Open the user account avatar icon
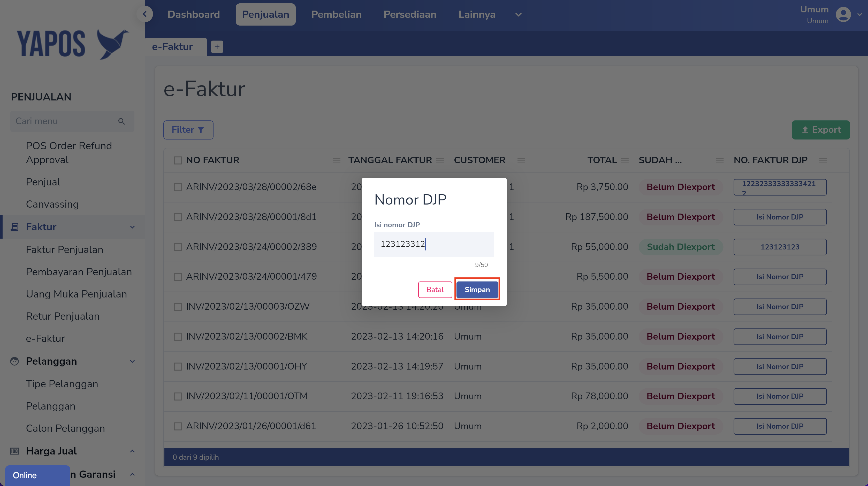Screen dimensions: 868x486 click(x=843, y=14)
